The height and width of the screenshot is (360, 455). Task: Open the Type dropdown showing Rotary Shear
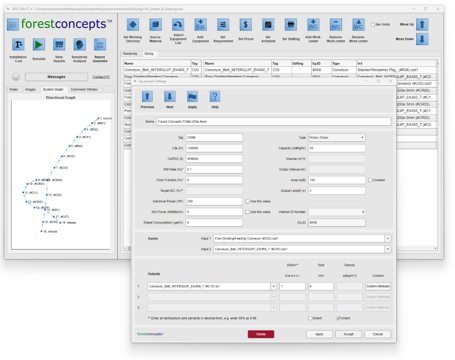coord(337,137)
